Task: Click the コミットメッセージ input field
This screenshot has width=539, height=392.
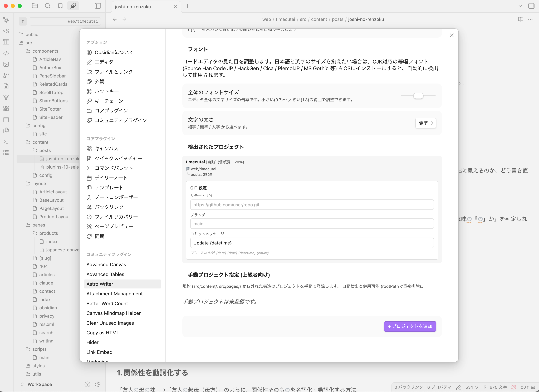Action: pos(312,243)
